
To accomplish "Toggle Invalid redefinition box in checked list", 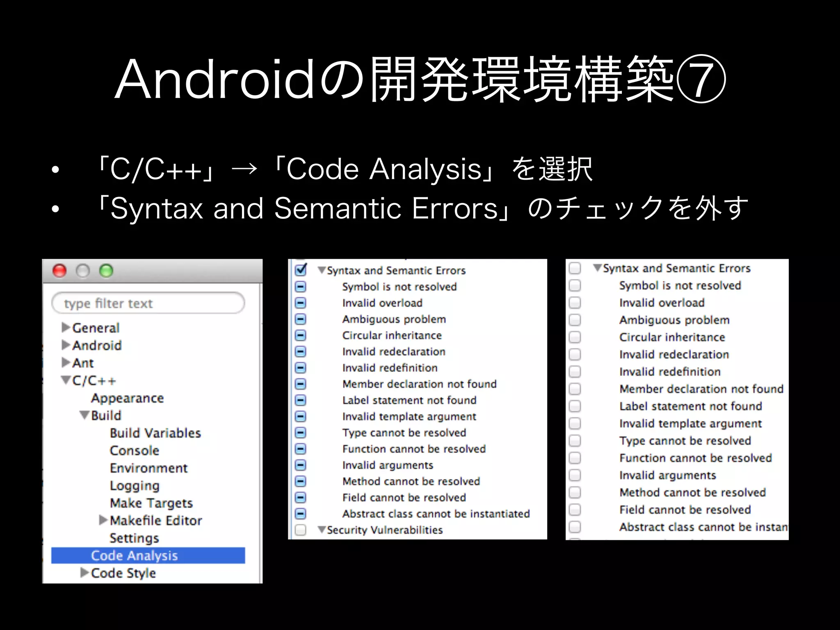I will pyautogui.click(x=301, y=367).
